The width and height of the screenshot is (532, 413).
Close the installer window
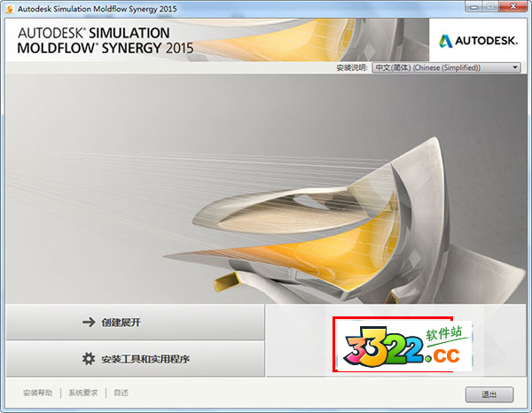point(513,6)
